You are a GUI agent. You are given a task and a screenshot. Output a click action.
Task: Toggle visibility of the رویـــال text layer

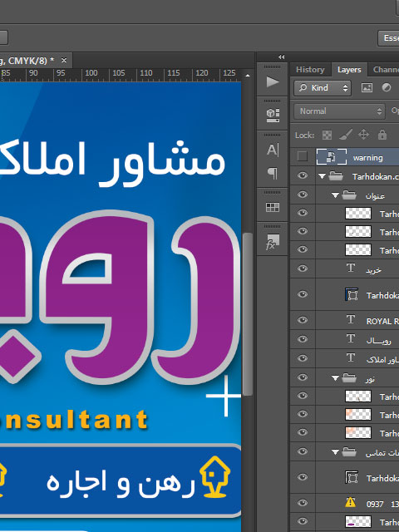303,339
